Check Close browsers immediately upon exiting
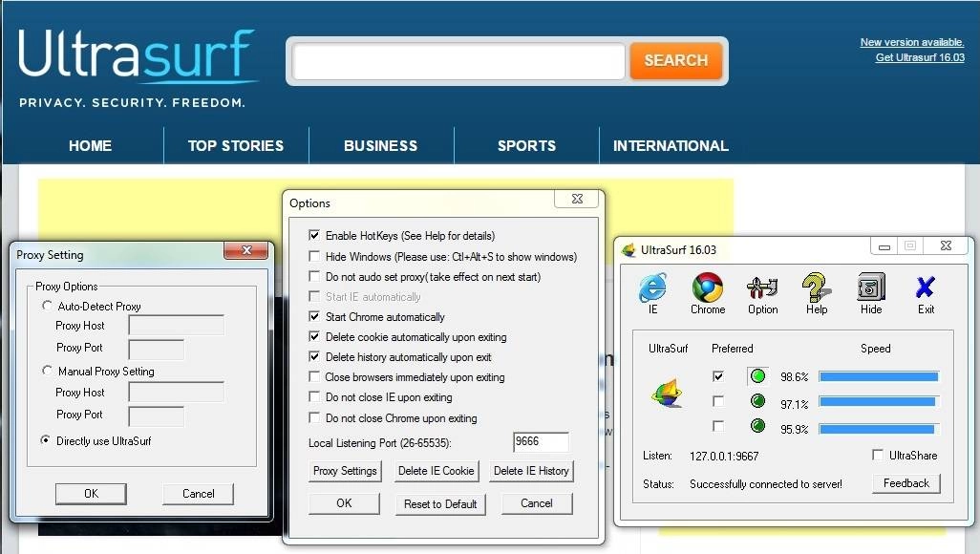This screenshot has width=980, height=554. point(314,376)
